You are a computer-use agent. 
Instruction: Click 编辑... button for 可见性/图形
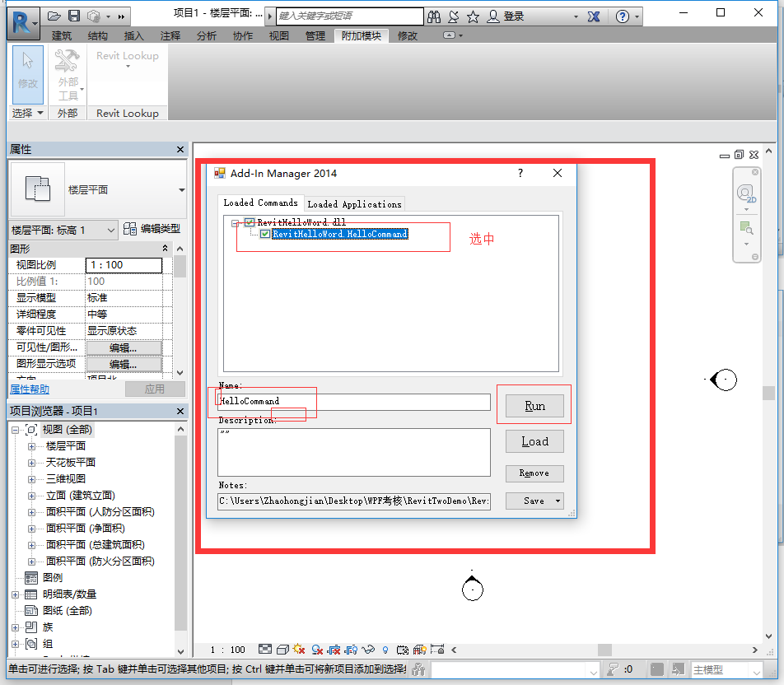[x=124, y=348]
